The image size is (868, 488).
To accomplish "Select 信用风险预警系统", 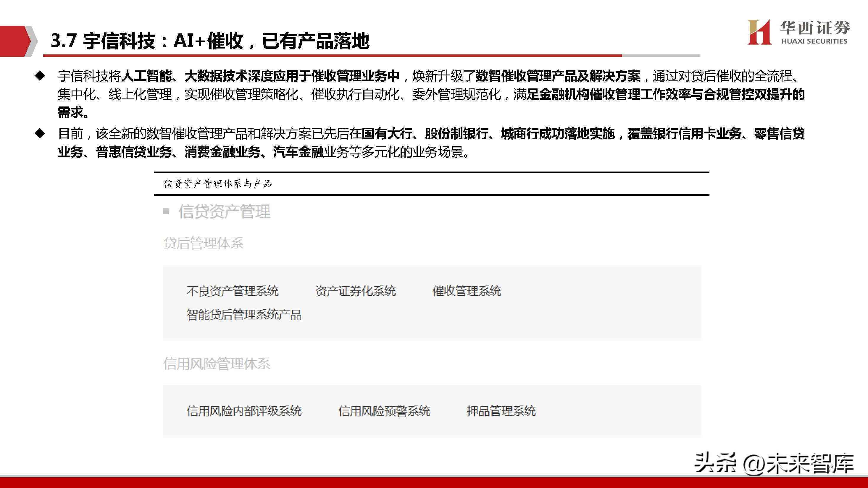I will 384,411.
